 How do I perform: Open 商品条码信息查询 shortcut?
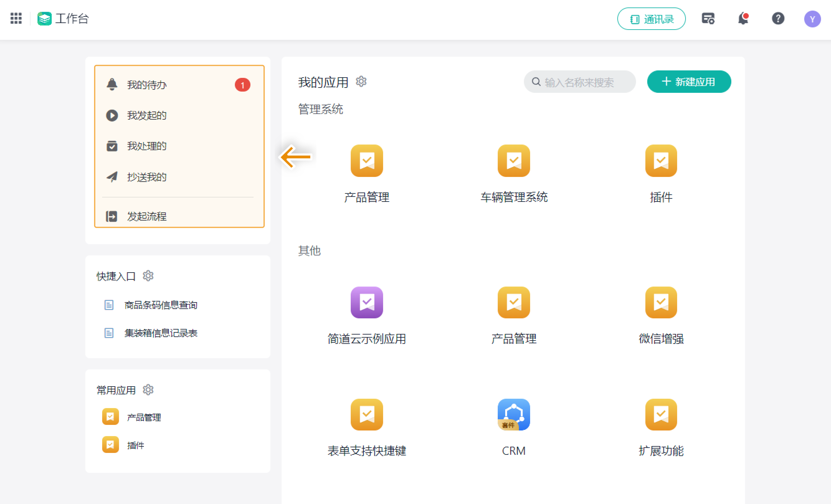(x=151, y=305)
